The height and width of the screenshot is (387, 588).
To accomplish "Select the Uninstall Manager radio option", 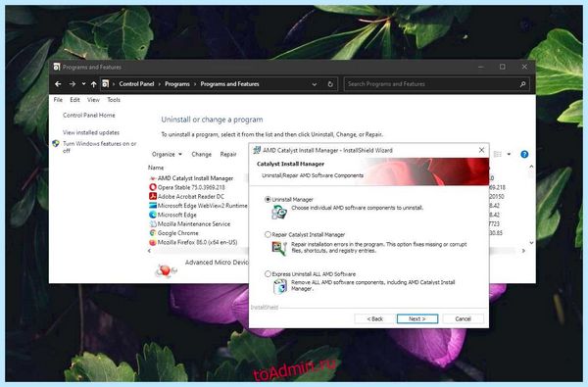I will pyautogui.click(x=268, y=199).
